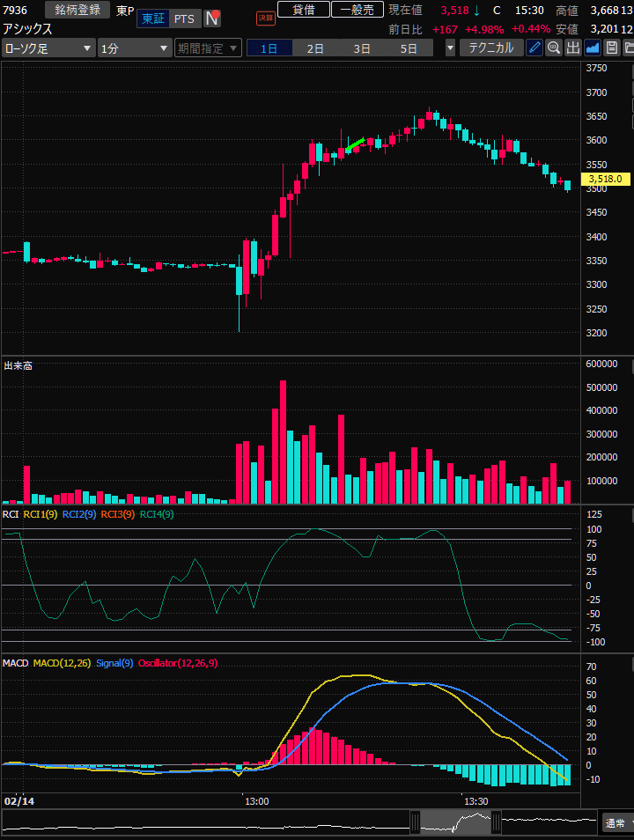Select the pencil drawing tool

coord(534,48)
